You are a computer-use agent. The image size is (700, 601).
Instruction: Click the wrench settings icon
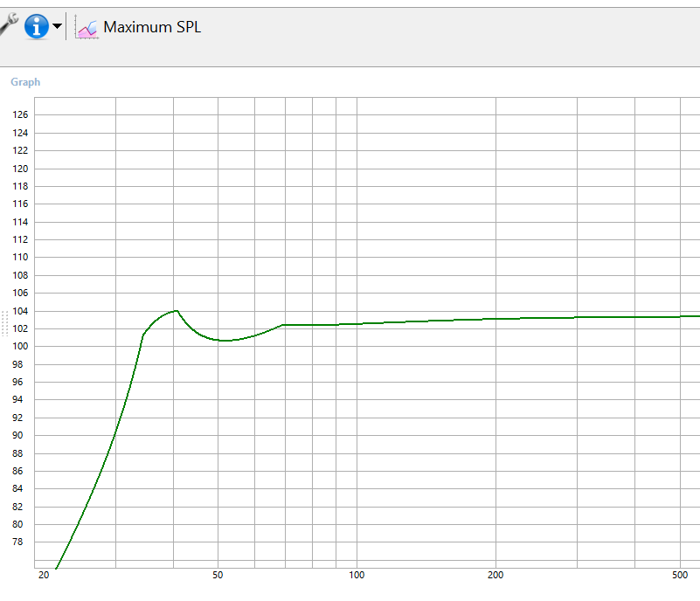coord(8,24)
